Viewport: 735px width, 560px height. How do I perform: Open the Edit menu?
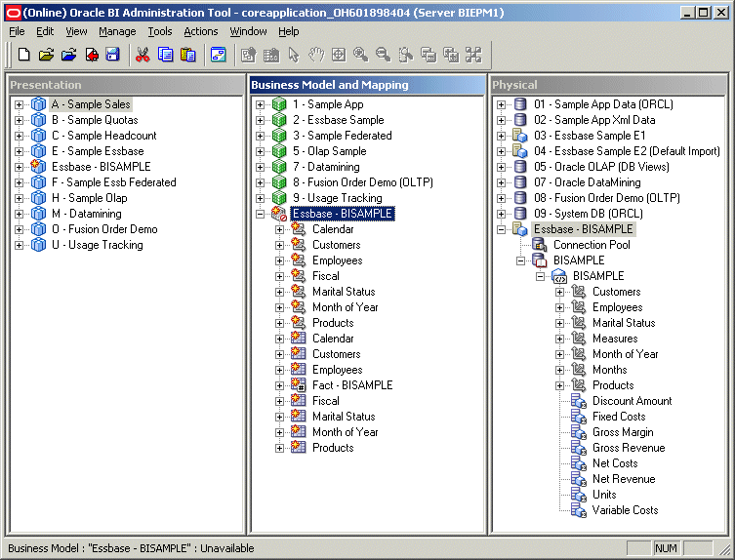[x=45, y=31]
